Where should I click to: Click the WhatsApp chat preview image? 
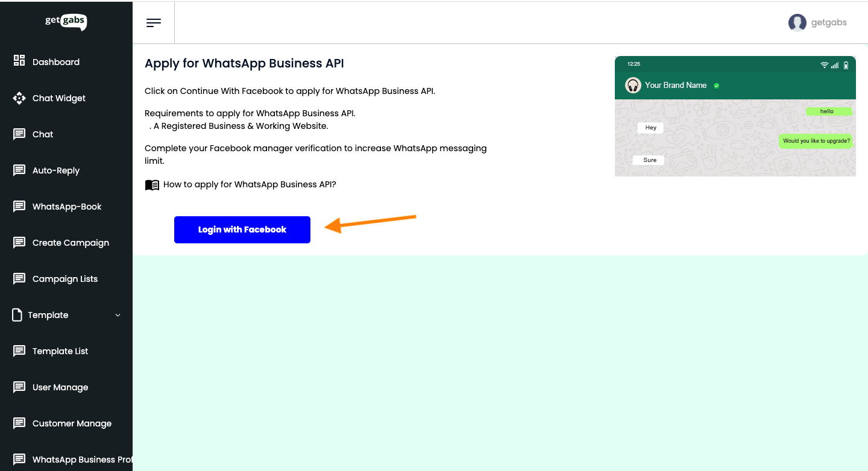(735, 116)
